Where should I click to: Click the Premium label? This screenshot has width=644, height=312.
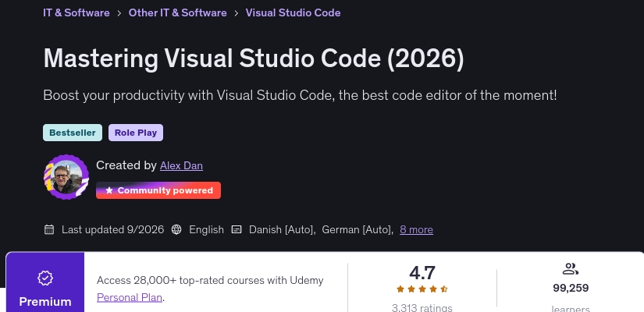[45, 302]
